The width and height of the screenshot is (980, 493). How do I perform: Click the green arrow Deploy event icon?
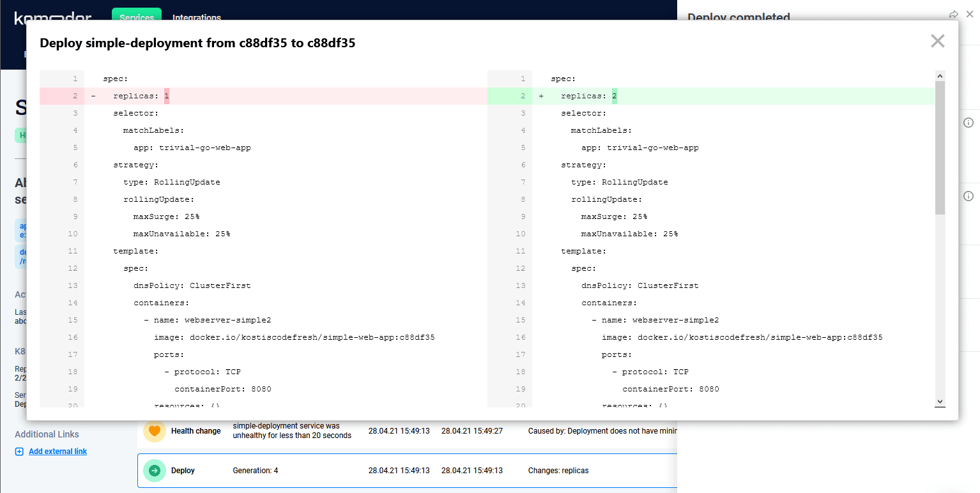154,471
